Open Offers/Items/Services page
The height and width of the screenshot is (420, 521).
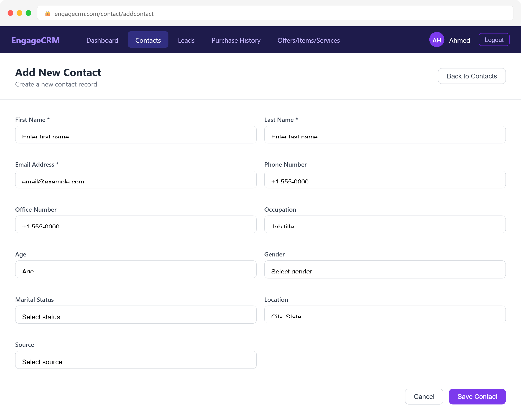[x=309, y=40]
